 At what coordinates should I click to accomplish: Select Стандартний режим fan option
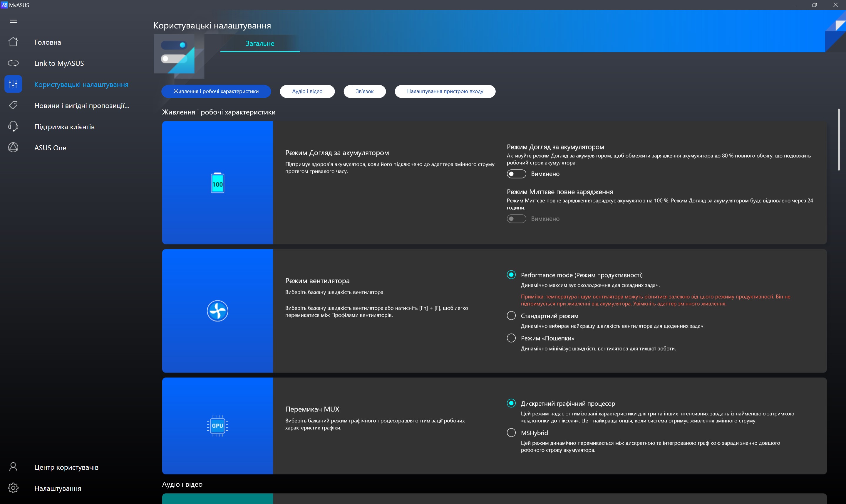pos(511,316)
